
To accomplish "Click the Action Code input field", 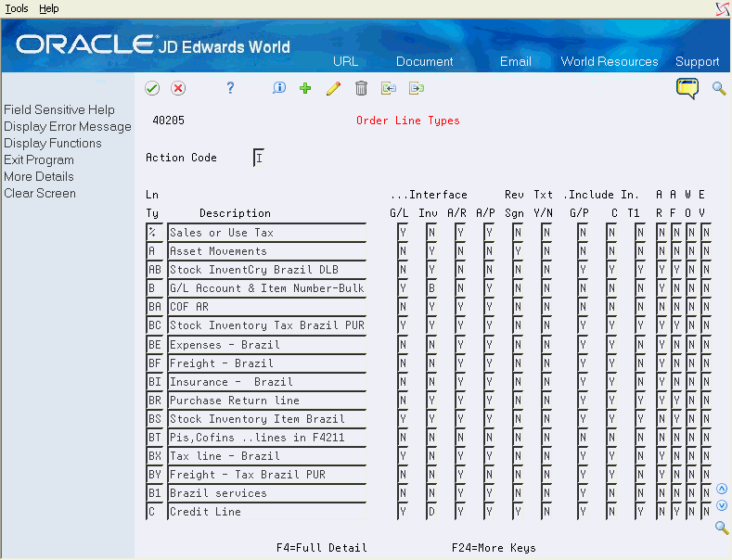I will click(x=259, y=158).
